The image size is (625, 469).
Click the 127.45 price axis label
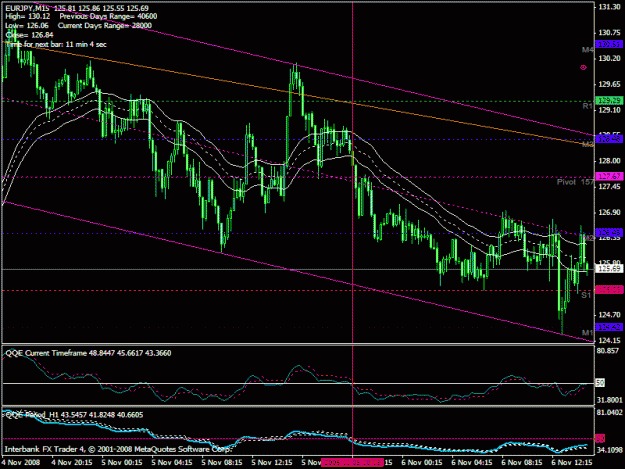(x=610, y=186)
